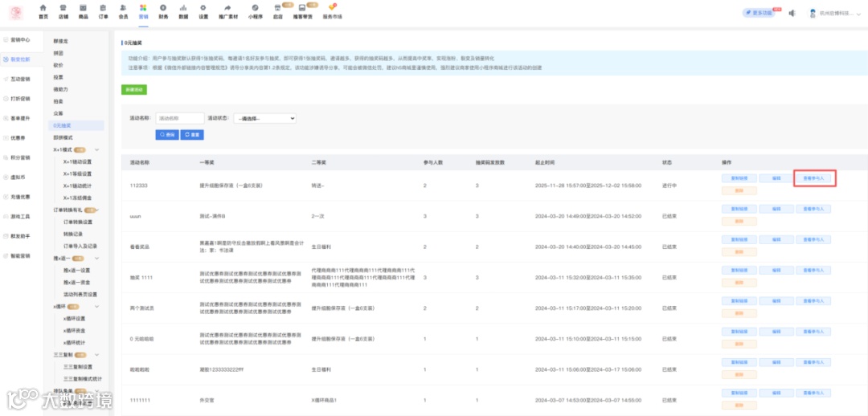Open 营销中心 in the left sidebar
Screen dimensions: 868x416
click(x=20, y=40)
